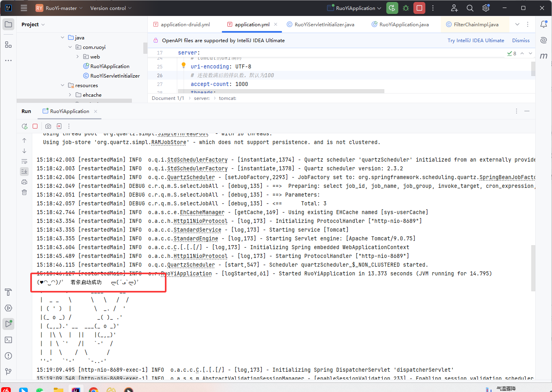Toggle the Project tool window folder icon
This screenshot has width=552, height=392.
[x=8, y=24]
